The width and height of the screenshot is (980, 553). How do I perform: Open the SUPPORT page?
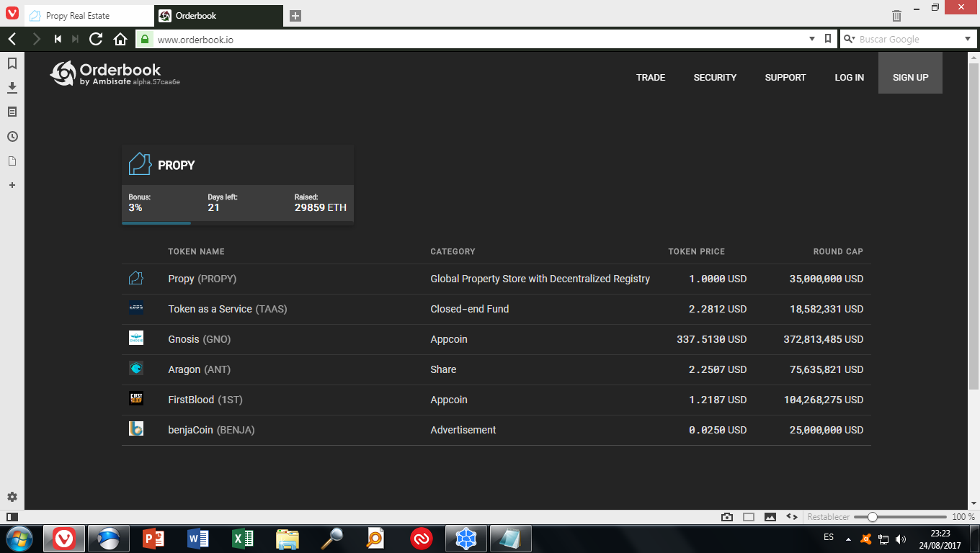click(785, 77)
